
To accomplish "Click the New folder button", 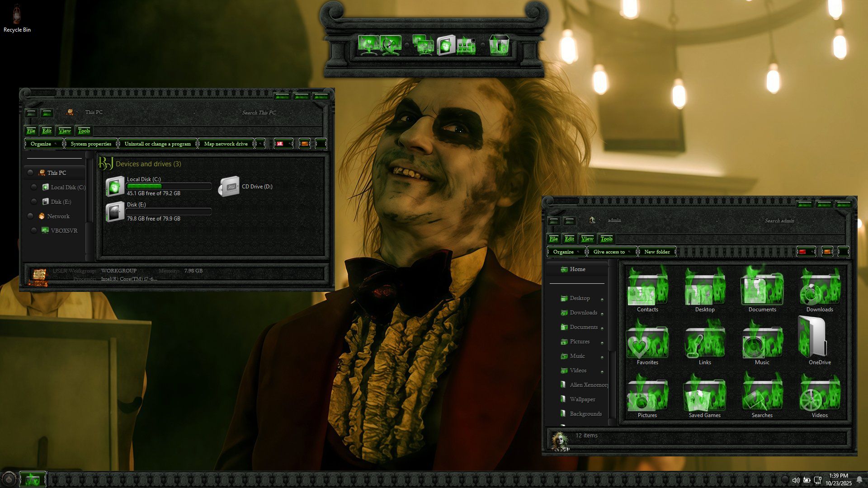I will (656, 252).
